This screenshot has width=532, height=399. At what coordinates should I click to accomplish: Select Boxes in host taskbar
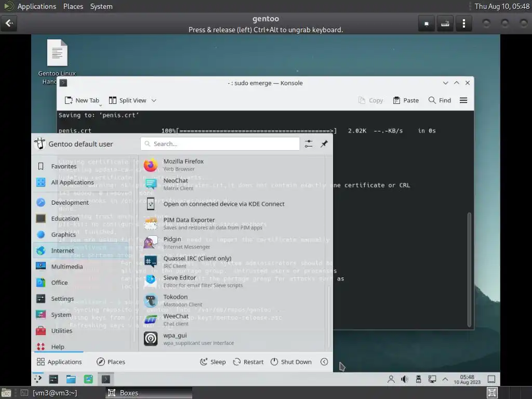(149, 393)
